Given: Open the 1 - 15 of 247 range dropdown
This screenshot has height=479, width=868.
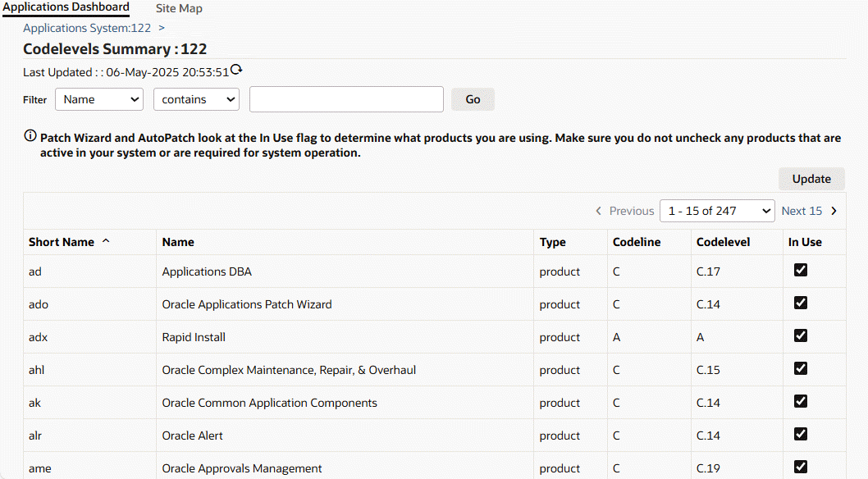Looking at the screenshot, I should pyautogui.click(x=717, y=211).
